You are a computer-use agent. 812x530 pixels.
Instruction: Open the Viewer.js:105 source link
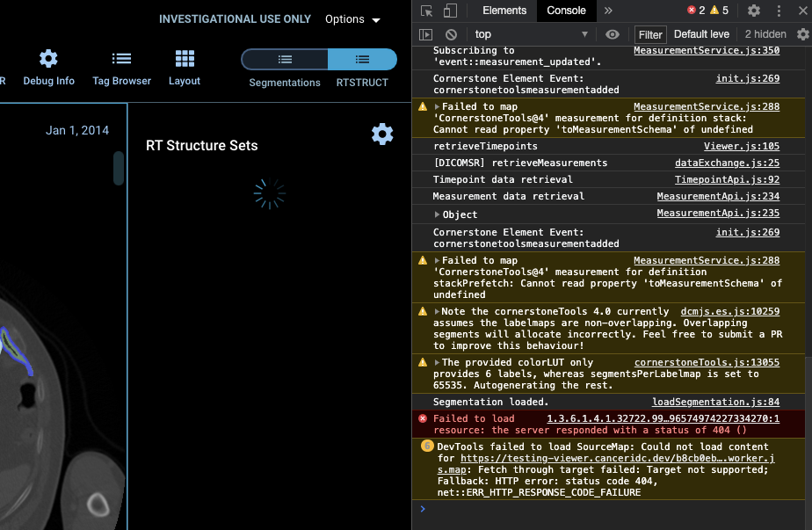(742, 146)
